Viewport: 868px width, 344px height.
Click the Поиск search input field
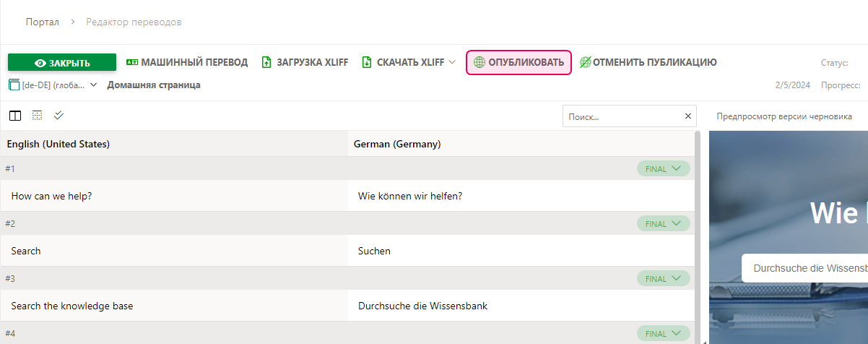pyautogui.click(x=622, y=116)
